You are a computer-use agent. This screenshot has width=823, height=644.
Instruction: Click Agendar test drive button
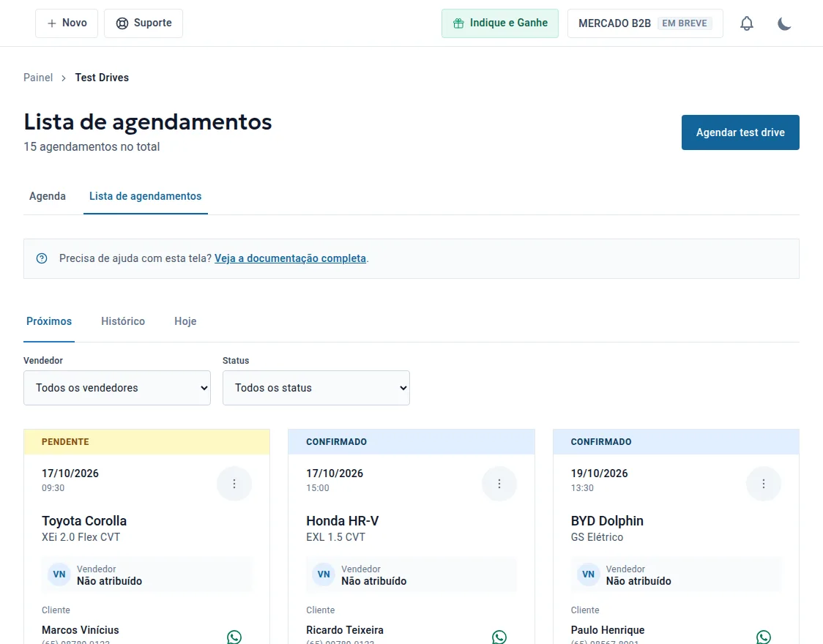coord(740,132)
